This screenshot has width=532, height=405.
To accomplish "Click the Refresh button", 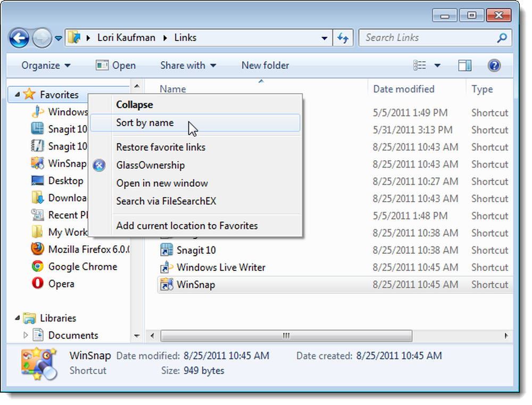I will click(x=343, y=38).
